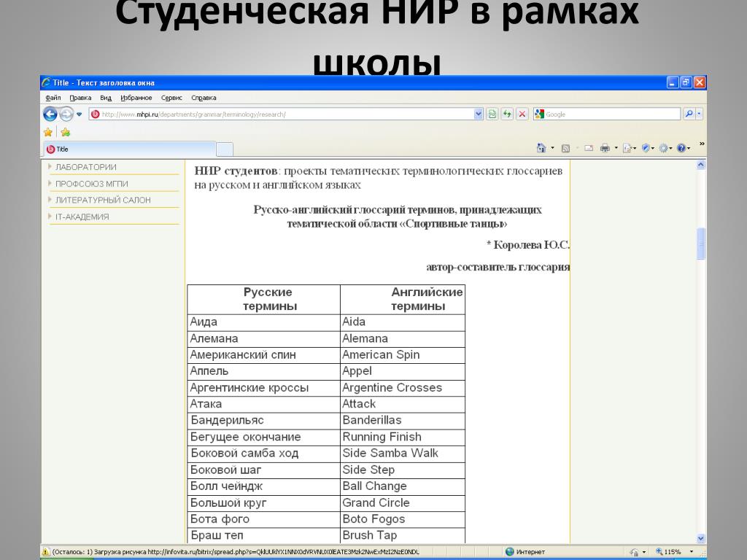Click the arrow bullet beside ЛАБОРАТОРИИ
This screenshot has width=747, height=560.
click(50, 167)
